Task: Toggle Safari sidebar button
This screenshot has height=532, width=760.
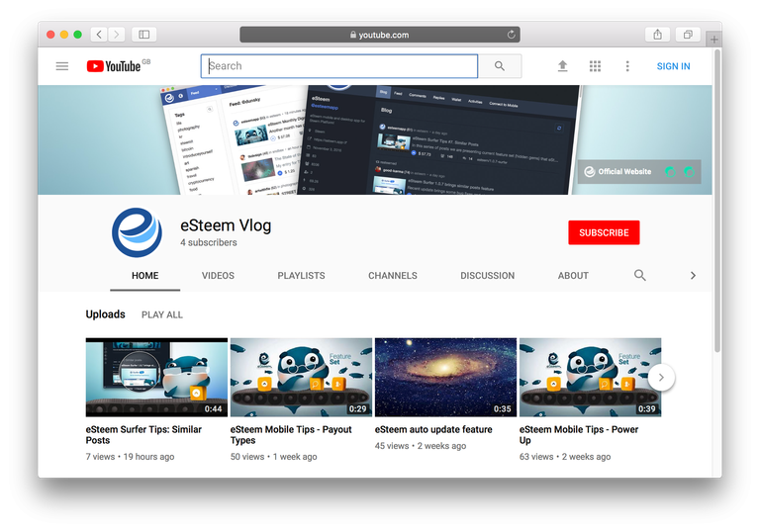Action: pyautogui.click(x=143, y=35)
